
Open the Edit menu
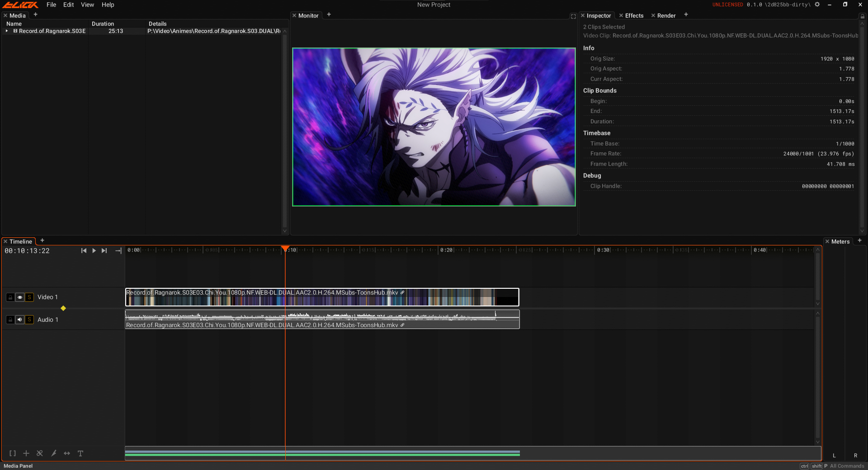[x=69, y=5]
